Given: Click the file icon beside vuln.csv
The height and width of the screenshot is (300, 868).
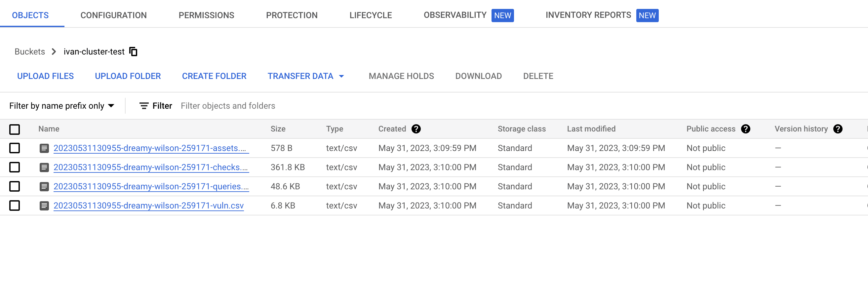Looking at the screenshot, I should (45, 206).
